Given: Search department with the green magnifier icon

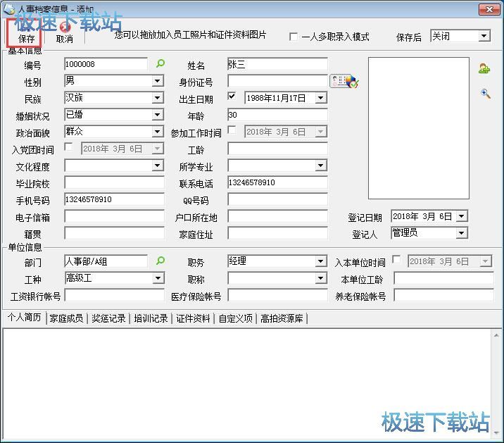Looking at the screenshot, I should [x=160, y=261].
